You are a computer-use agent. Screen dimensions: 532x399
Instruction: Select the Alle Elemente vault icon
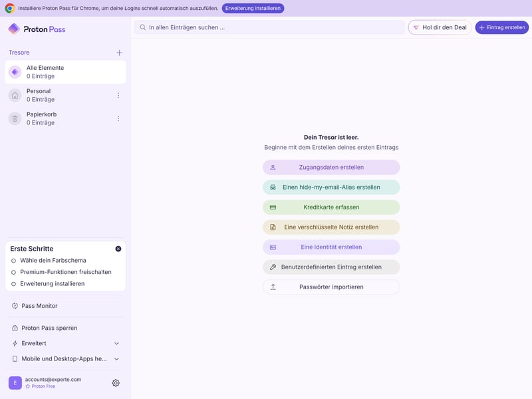click(x=15, y=72)
